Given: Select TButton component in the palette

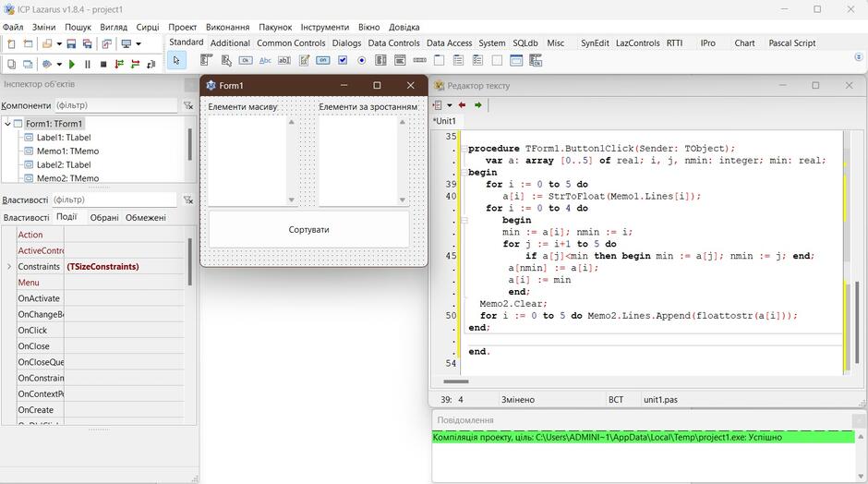Looking at the screenshot, I should click(x=246, y=60).
